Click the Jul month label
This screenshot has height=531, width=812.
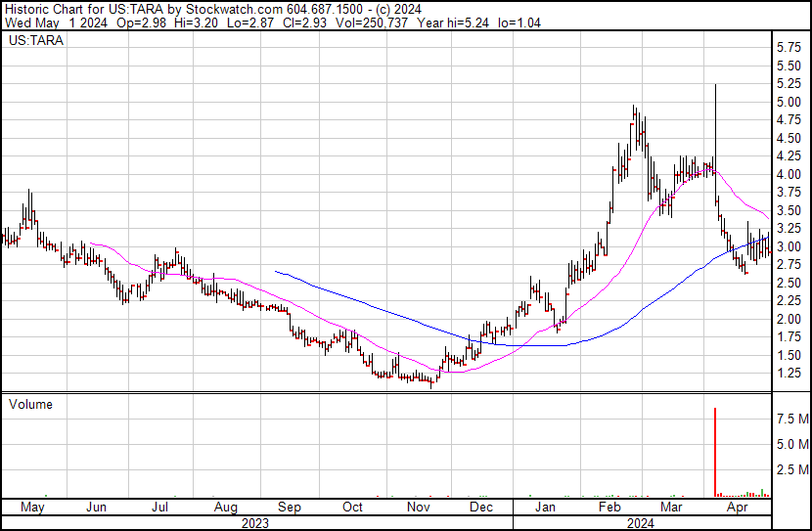pos(159,508)
